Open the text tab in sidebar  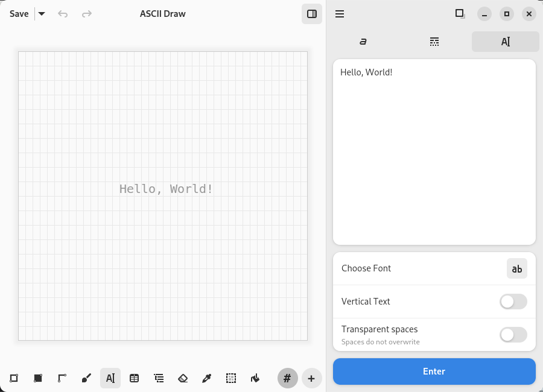click(505, 42)
